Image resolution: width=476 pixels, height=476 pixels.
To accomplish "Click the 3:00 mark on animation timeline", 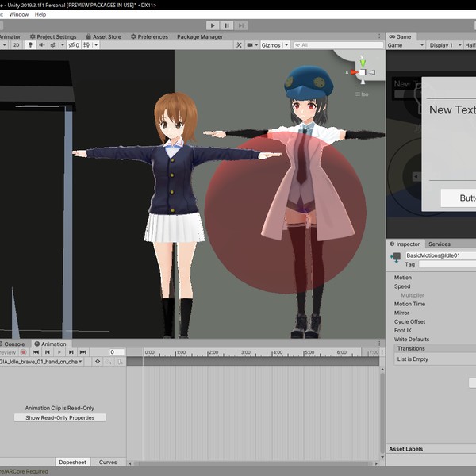I will (x=245, y=352).
